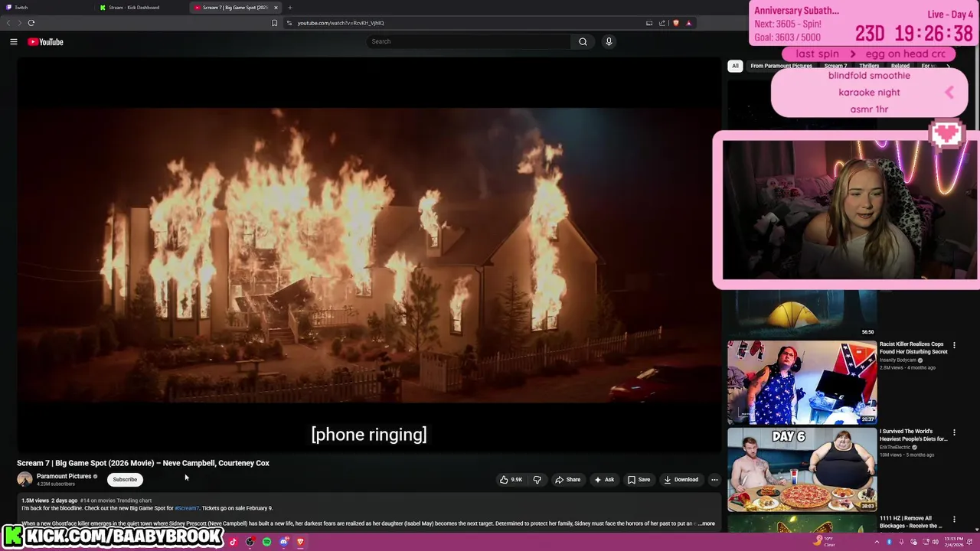
Task: Click the magnifier search button
Action: pos(583,41)
